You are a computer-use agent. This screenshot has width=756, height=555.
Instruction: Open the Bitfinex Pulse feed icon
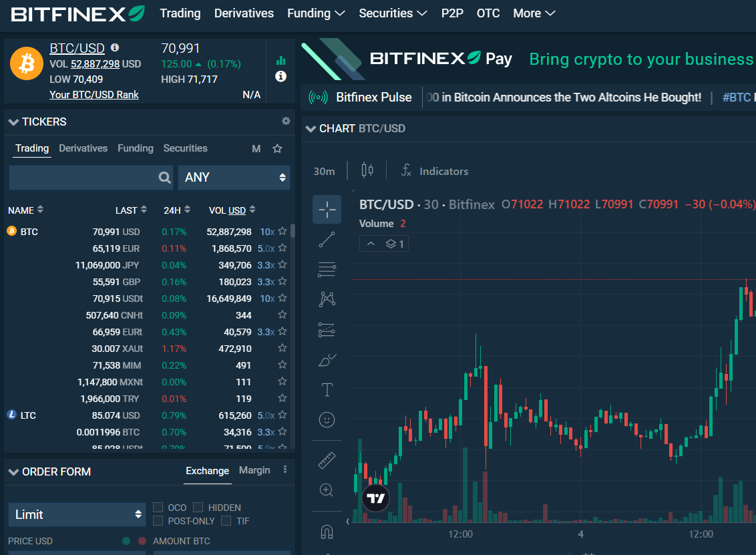[x=318, y=98]
